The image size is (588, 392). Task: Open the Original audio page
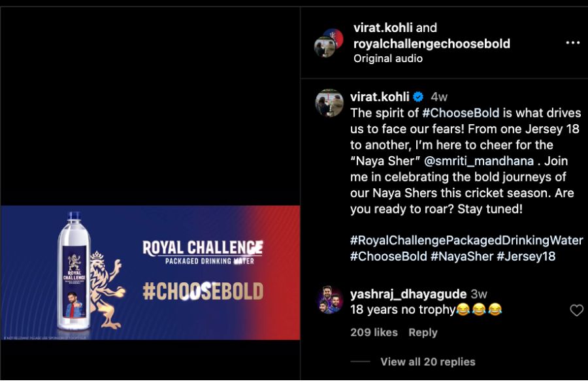(388, 59)
